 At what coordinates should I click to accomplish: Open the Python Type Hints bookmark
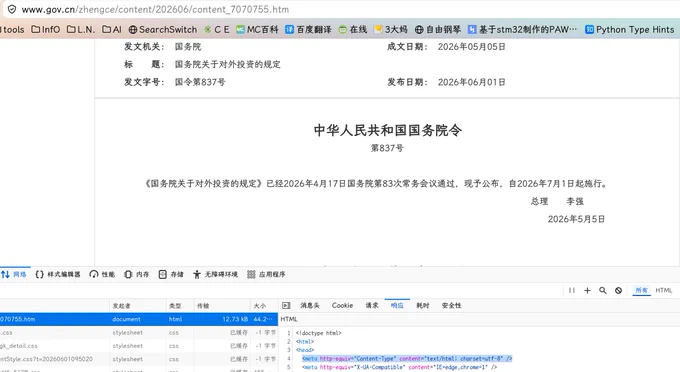tap(630, 29)
